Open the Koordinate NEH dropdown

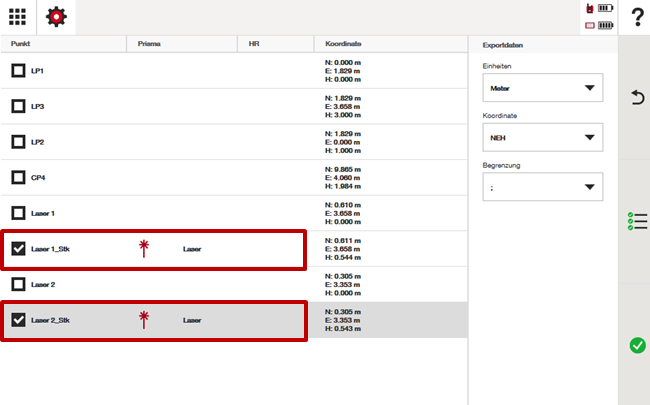541,137
